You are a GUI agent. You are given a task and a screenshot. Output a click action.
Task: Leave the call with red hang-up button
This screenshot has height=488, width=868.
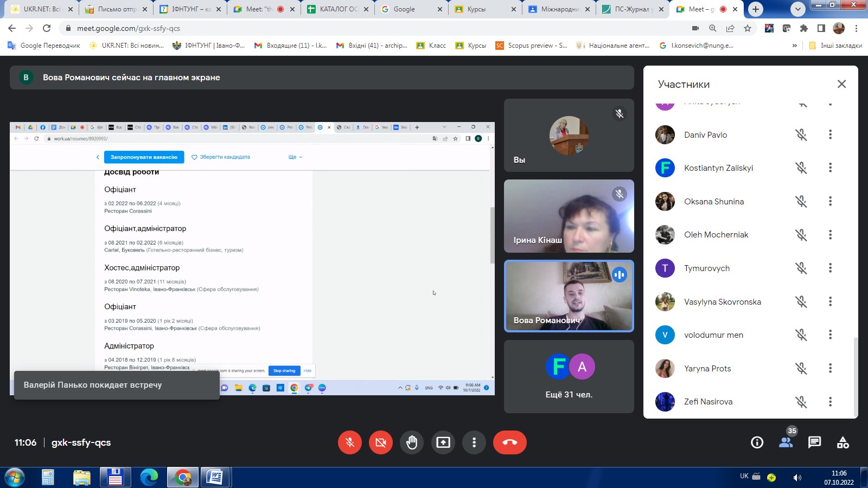tap(509, 442)
